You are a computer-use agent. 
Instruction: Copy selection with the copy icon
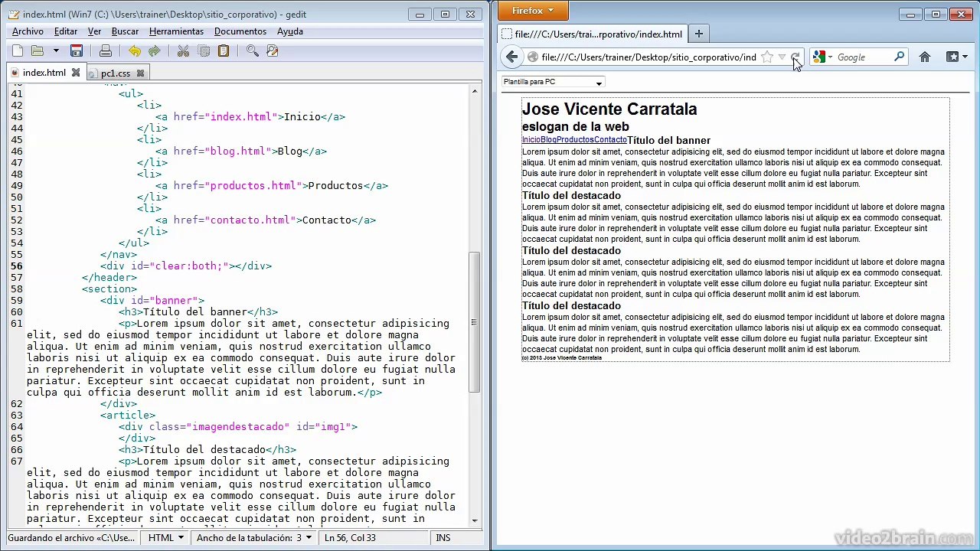point(204,51)
